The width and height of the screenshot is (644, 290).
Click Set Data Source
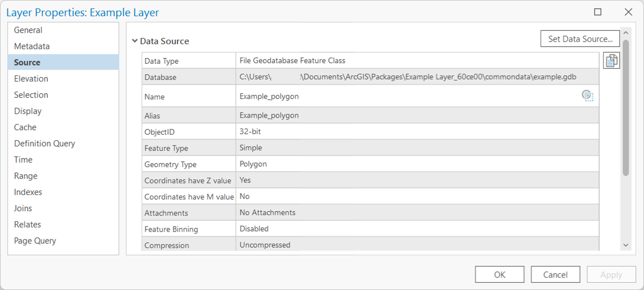580,39
